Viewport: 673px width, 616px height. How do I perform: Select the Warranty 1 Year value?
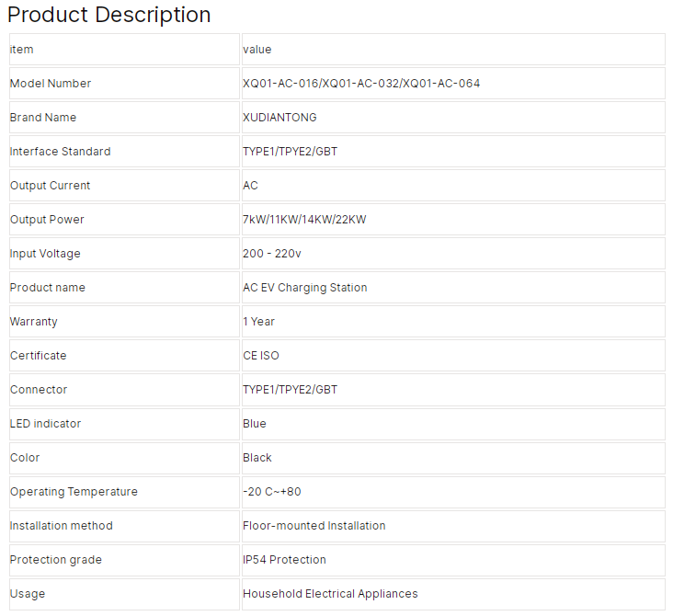tap(258, 322)
